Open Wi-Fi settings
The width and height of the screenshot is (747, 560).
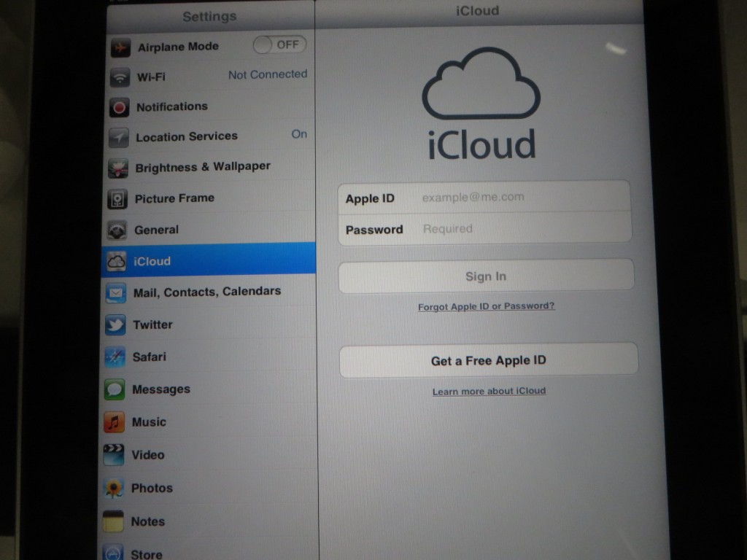coord(211,77)
